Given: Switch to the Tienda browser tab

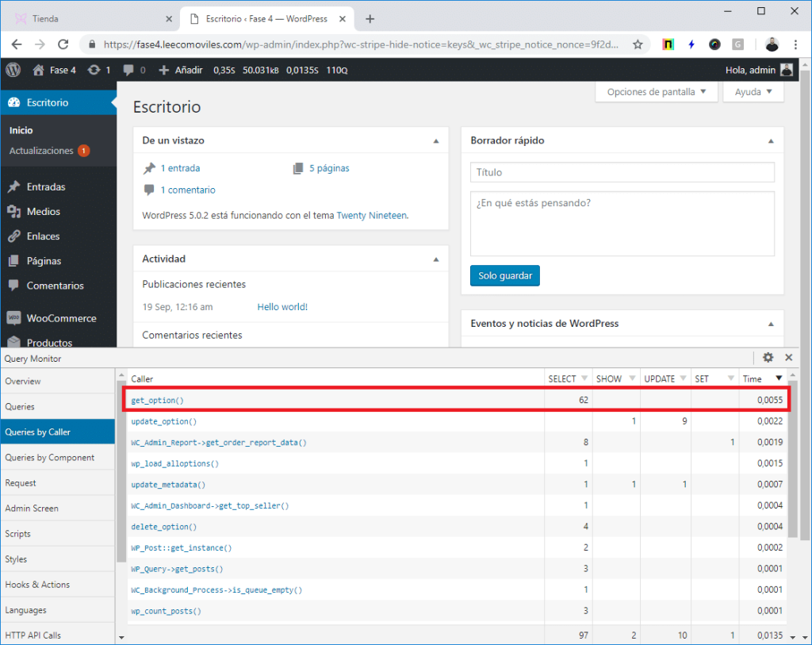Looking at the screenshot, I should [x=87, y=19].
